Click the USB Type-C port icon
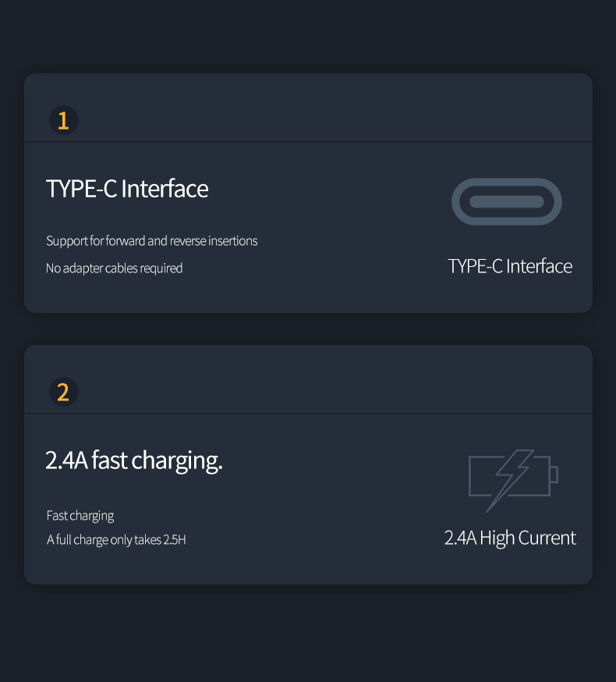The height and width of the screenshot is (682, 616). click(507, 202)
